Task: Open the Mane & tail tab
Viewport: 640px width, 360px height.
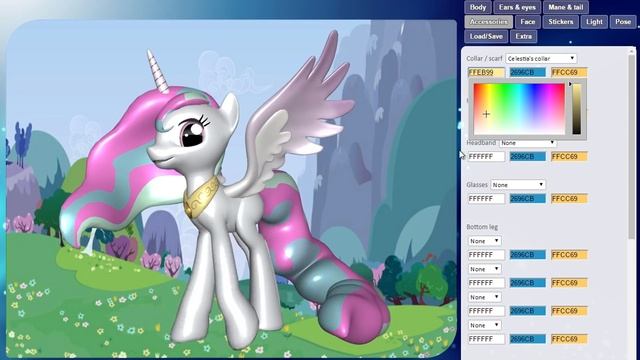Action: [566, 7]
